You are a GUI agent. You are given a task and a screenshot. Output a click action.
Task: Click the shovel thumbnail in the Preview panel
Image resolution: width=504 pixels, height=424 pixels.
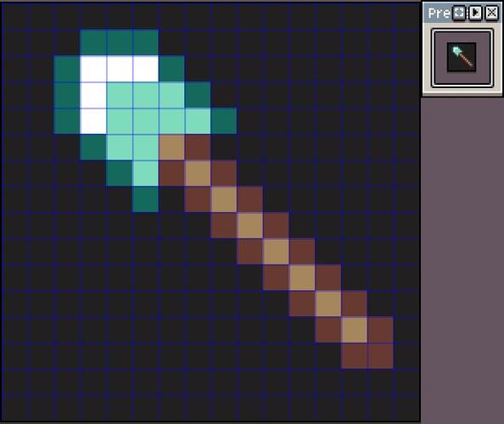(462, 57)
